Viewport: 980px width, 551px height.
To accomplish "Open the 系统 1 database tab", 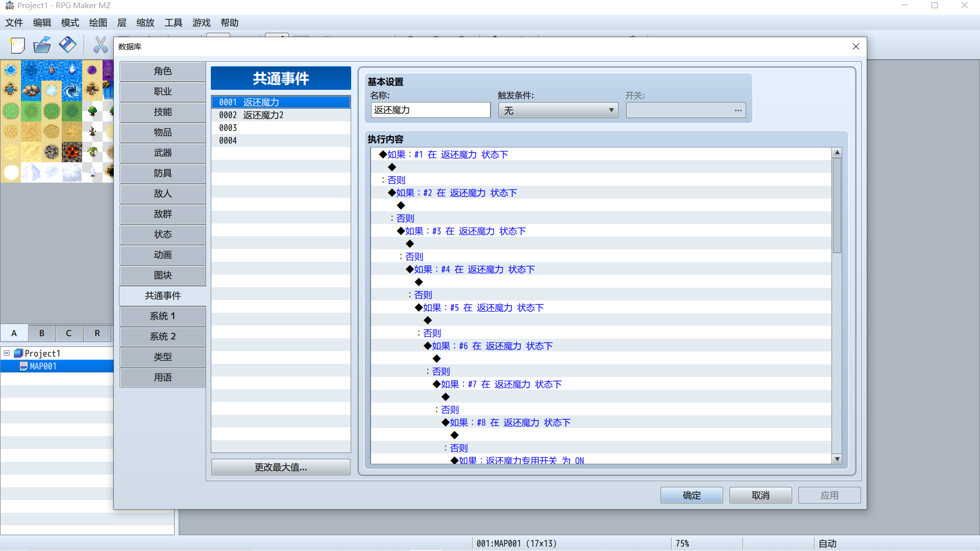I will coord(163,316).
